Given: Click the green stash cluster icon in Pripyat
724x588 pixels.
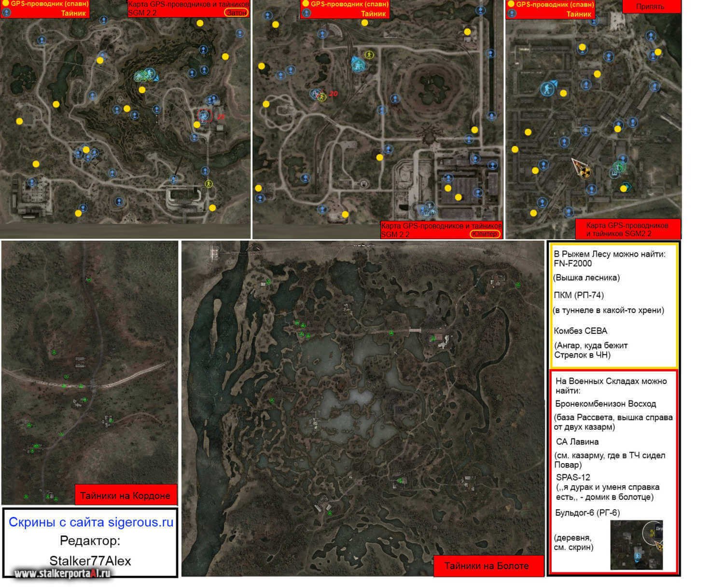Looking at the screenshot, I should 618,167.
